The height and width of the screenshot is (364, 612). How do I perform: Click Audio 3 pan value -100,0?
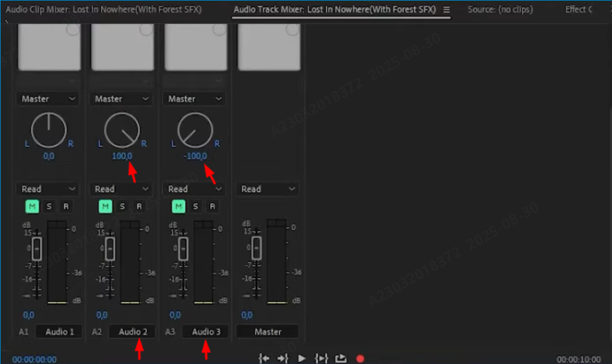[195, 156]
